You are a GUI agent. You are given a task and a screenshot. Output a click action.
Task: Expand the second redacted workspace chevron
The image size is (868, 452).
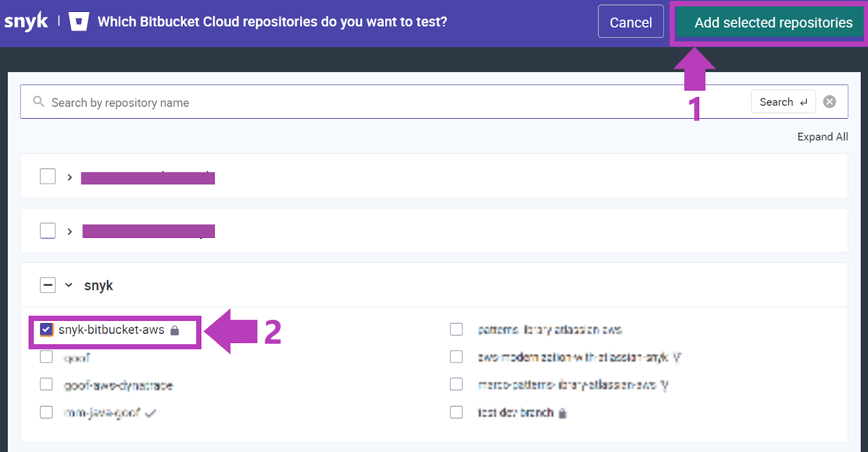69,231
